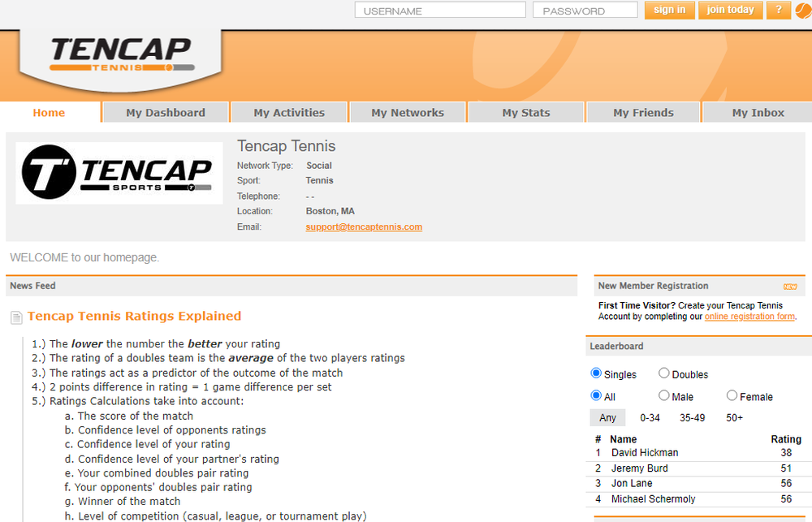
Task: Open help via the question mark button
Action: pyautogui.click(x=778, y=10)
